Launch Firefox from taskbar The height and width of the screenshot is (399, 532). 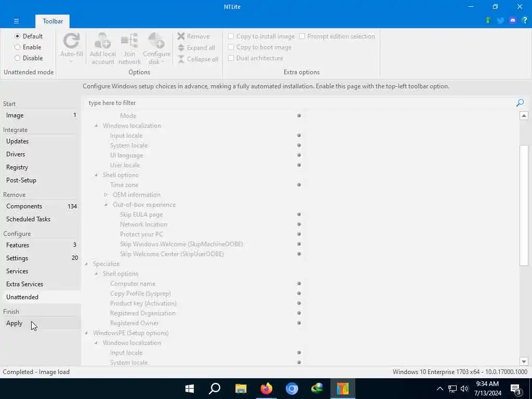267,389
